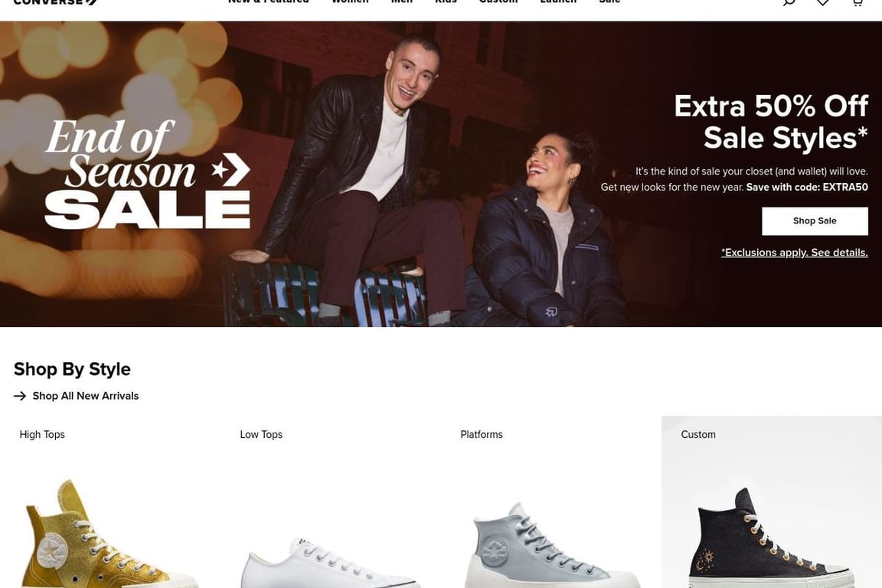Screen dimensions: 882x588
Task: Select the white Low Tops shoe image
Action: tap(331, 563)
